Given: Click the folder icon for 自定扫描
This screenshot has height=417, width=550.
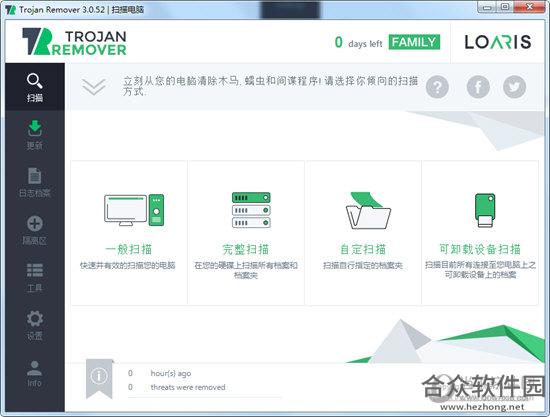Looking at the screenshot, I should pyautogui.click(x=368, y=210).
